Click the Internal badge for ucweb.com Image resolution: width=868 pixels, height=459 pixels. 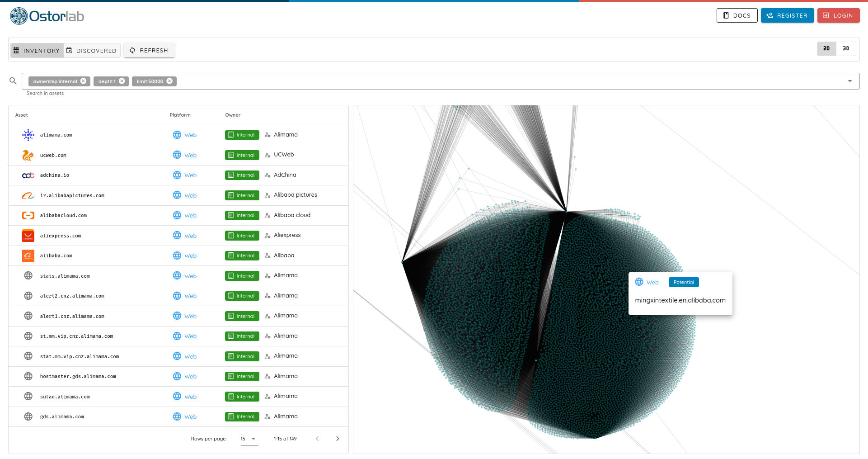(242, 155)
